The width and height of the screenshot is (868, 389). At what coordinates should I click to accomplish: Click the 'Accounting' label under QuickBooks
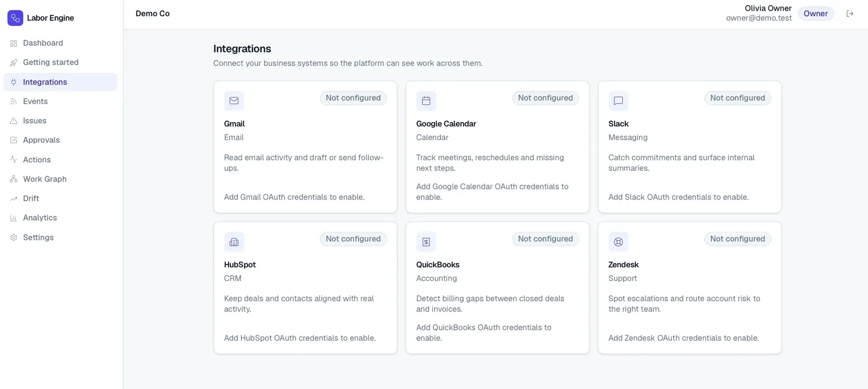[437, 279]
